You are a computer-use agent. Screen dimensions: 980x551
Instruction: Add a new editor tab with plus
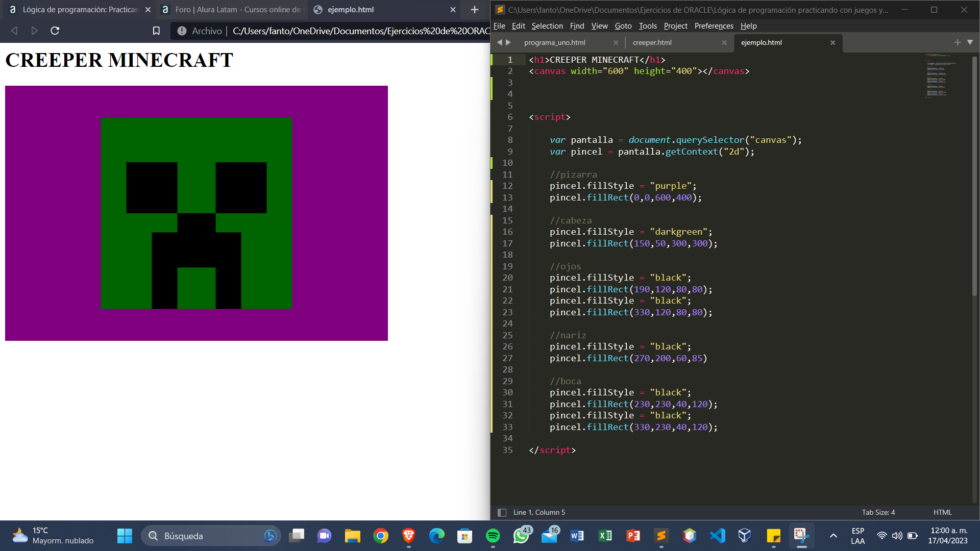[x=958, y=43]
